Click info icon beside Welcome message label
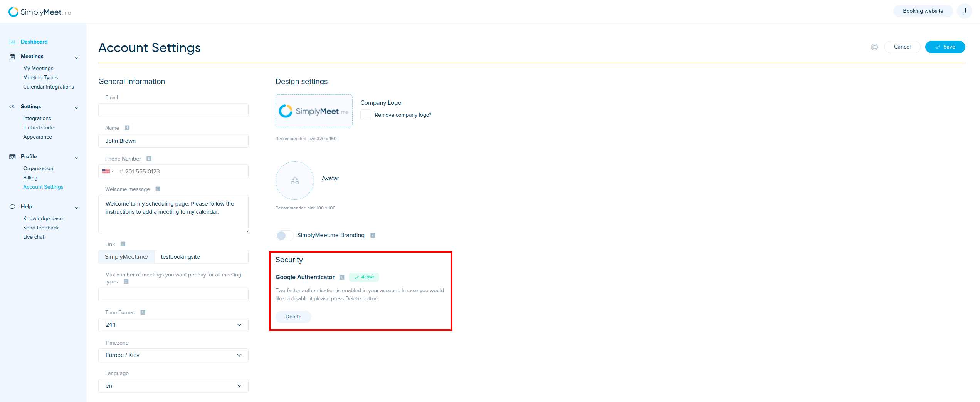Viewport: 980px width, 402px height. point(158,189)
